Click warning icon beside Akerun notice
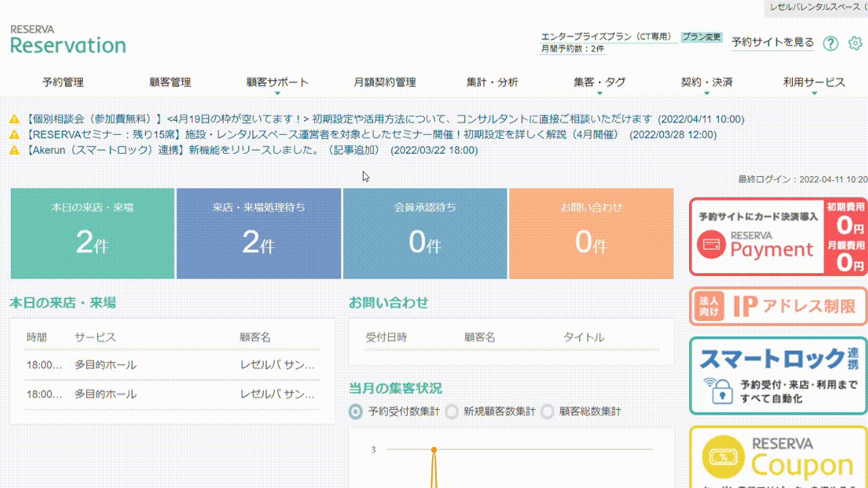Screen dimensions: 868x488 pyautogui.click(x=14, y=150)
